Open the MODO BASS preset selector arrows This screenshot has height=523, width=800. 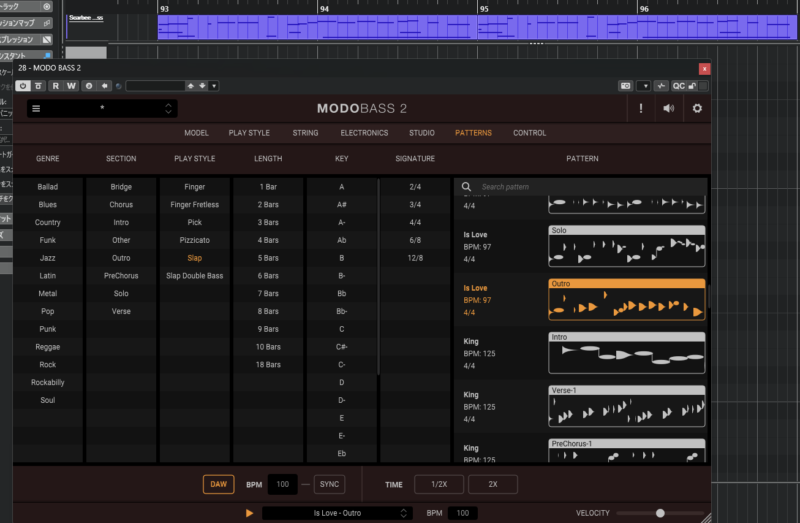click(x=168, y=108)
